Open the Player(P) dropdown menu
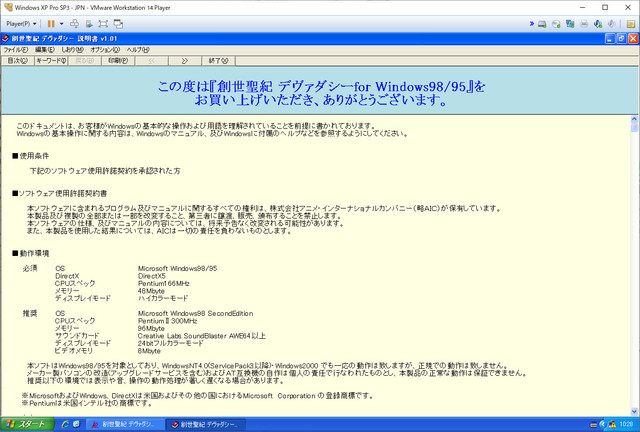The width and height of the screenshot is (640, 432). click(21, 24)
